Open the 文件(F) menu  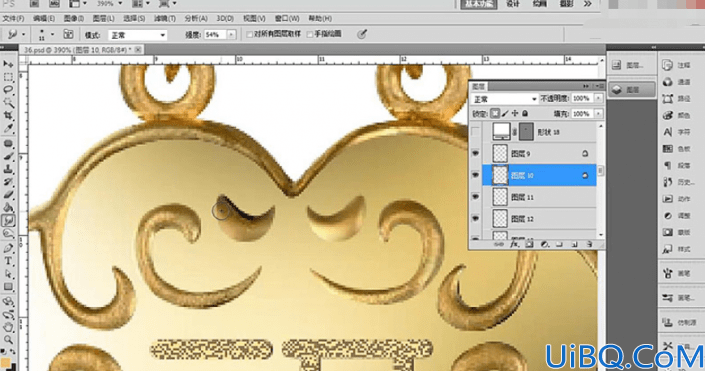[x=13, y=19]
